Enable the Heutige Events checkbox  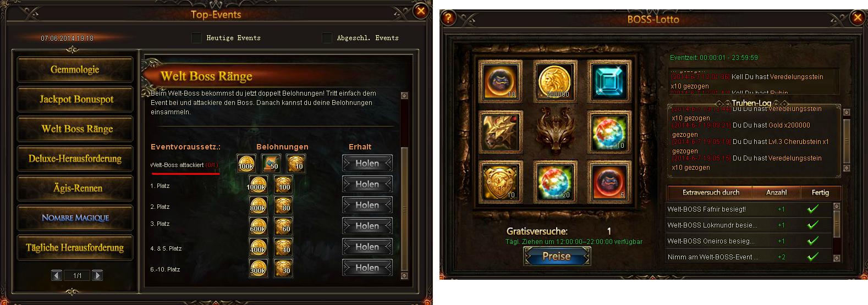click(x=196, y=38)
